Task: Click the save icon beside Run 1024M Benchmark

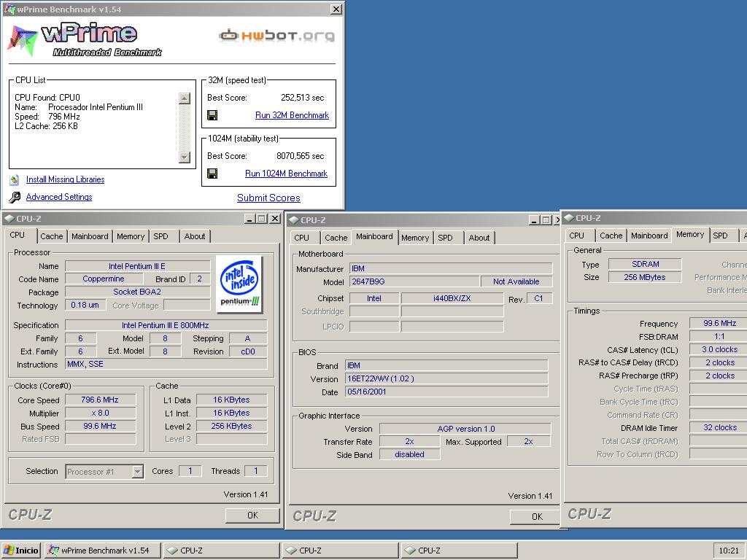Action: point(212,174)
